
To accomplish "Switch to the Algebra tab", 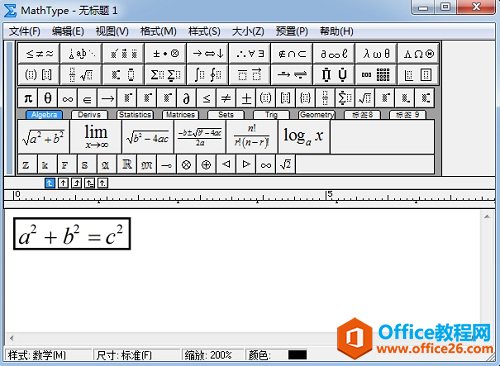I will tap(44, 115).
